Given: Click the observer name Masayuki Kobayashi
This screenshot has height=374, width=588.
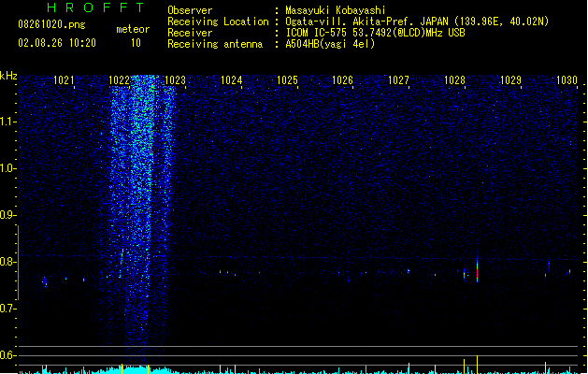Looking at the screenshot, I should [336, 10].
